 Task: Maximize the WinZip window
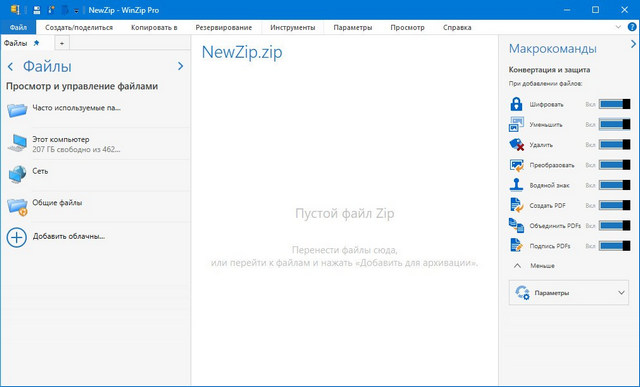[596, 10]
